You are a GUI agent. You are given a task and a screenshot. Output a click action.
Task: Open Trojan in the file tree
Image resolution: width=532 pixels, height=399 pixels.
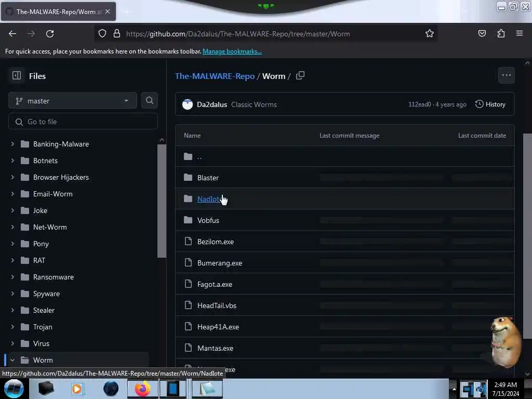[x=43, y=327]
